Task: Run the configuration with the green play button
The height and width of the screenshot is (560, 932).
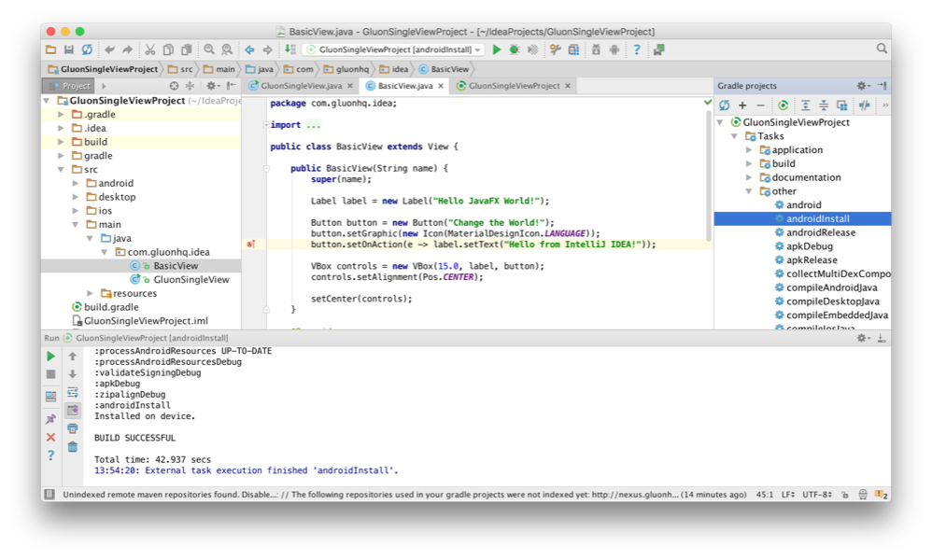Action: point(497,49)
